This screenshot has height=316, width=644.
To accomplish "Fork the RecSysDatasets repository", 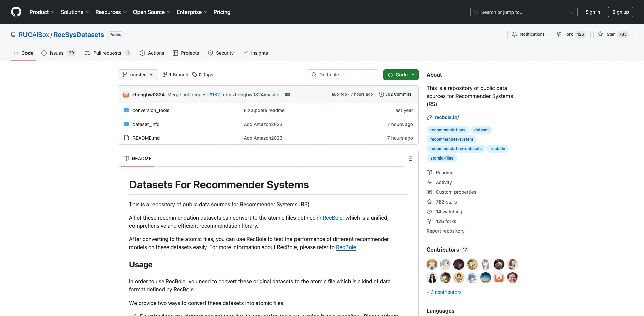I will point(571,34).
